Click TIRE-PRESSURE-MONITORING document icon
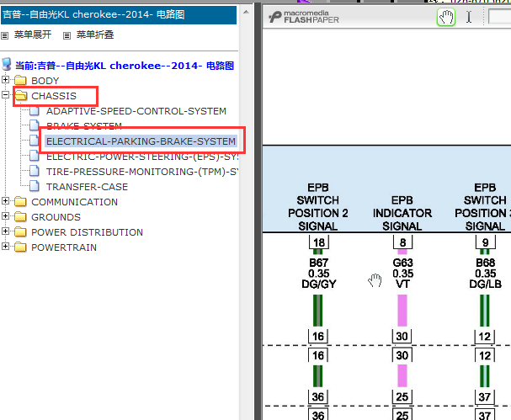Screen dimensions: 511x420 35,171
